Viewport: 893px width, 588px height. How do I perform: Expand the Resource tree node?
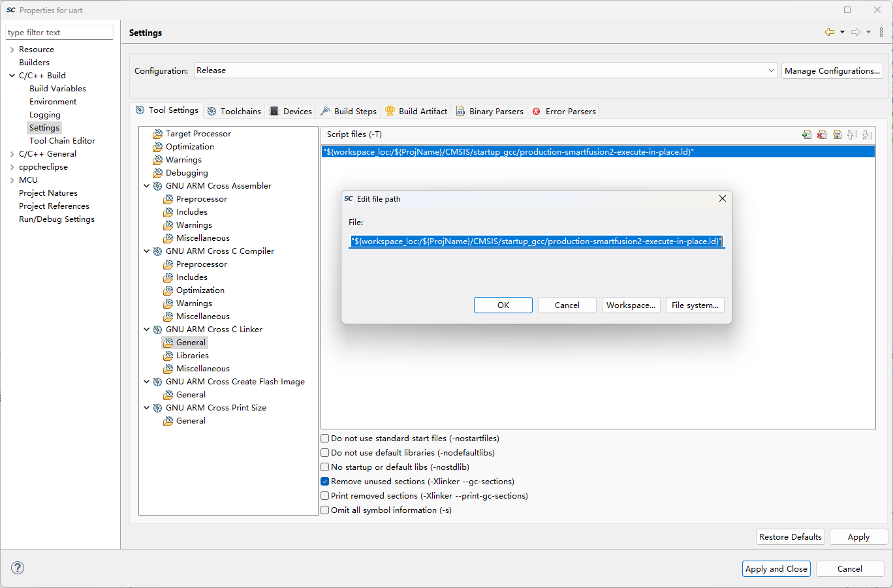(12, 50)
